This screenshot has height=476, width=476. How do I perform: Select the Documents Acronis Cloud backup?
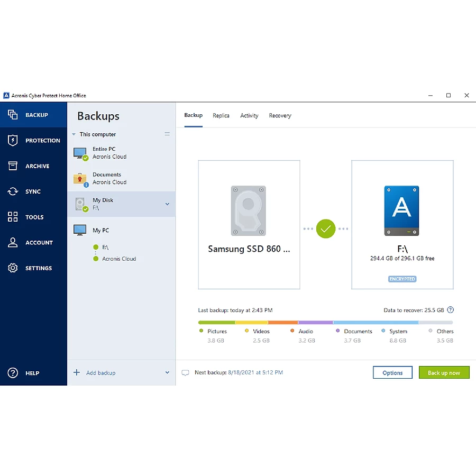(x=122, y=179)
